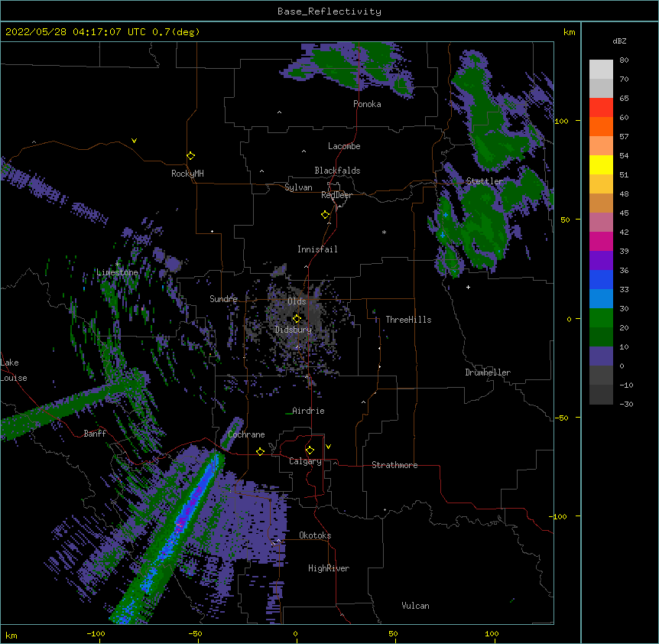The image size is (659, 644).
Task: Click the dBZ legend heading
Action: [x=619, y=41]
